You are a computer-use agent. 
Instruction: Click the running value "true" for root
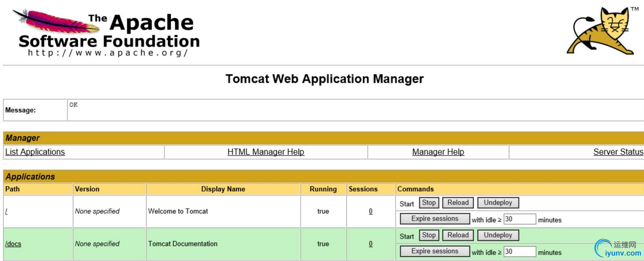click(323, 211)
